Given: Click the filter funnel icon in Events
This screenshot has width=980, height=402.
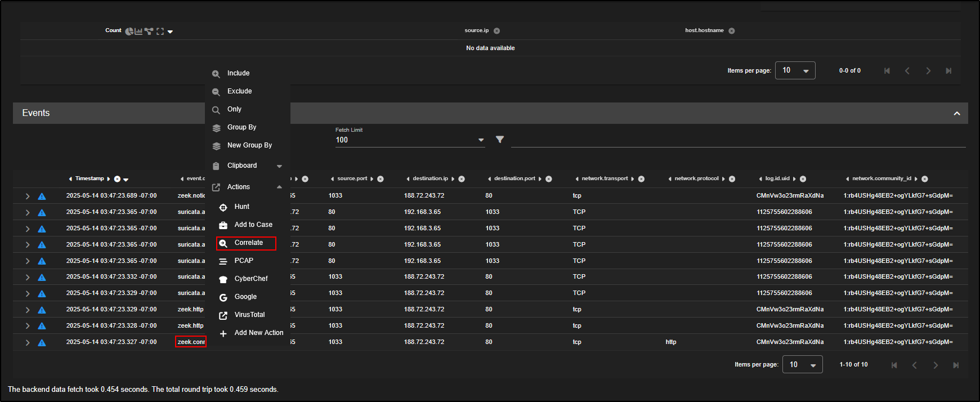Looking at the screenshot, I should coord(500,140).
